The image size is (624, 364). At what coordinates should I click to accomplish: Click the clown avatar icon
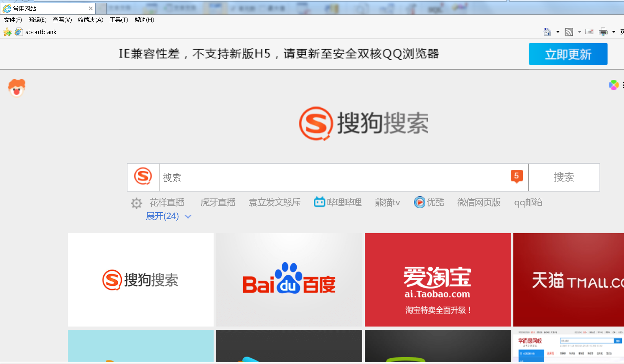(x=16, y=88)
